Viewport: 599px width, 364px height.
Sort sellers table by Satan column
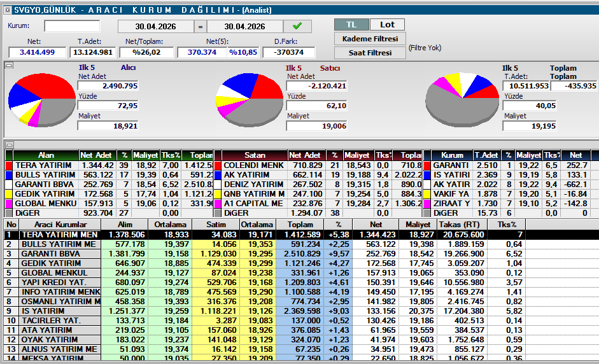pos(255,155)
